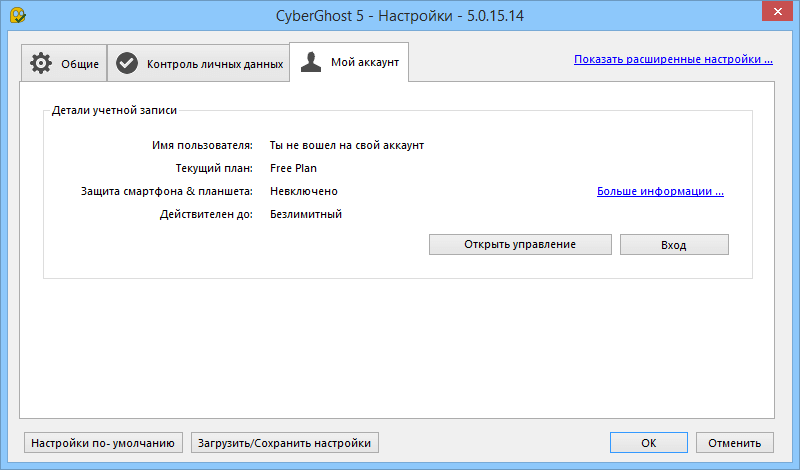This screenshot has height=470, width=800.
Task: Click the Вход login button
Action: [674, 245]
